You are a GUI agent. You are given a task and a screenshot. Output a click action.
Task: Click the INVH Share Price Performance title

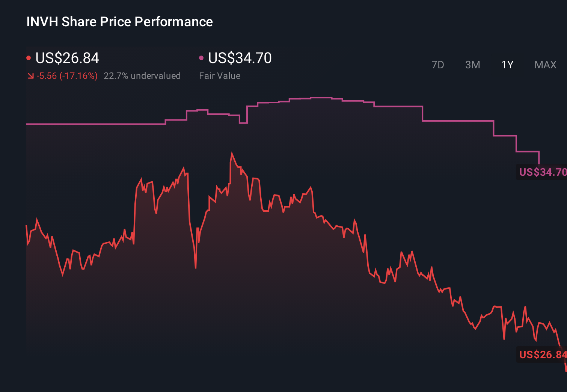[x=119, y=21]
